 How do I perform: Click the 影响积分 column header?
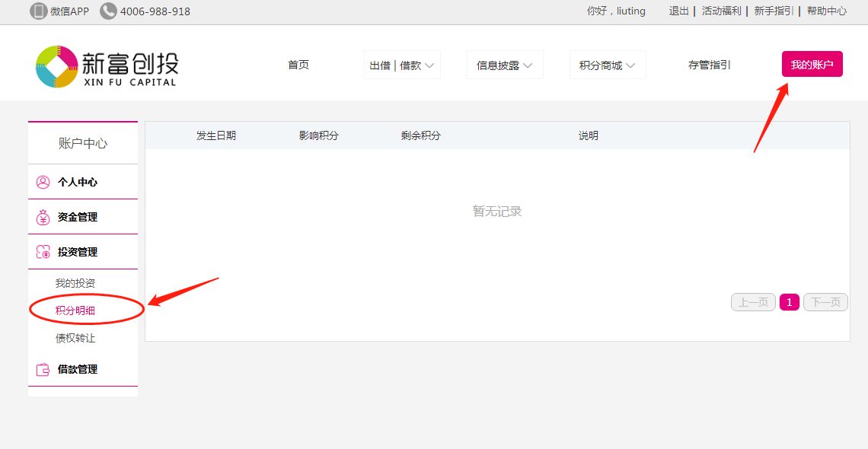point(319,135)
